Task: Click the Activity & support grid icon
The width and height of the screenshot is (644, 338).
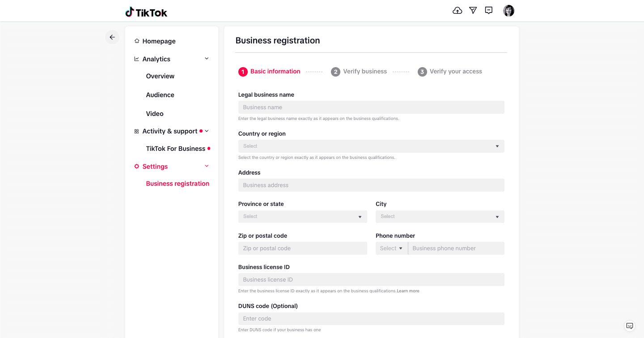Action: [136, 131]
